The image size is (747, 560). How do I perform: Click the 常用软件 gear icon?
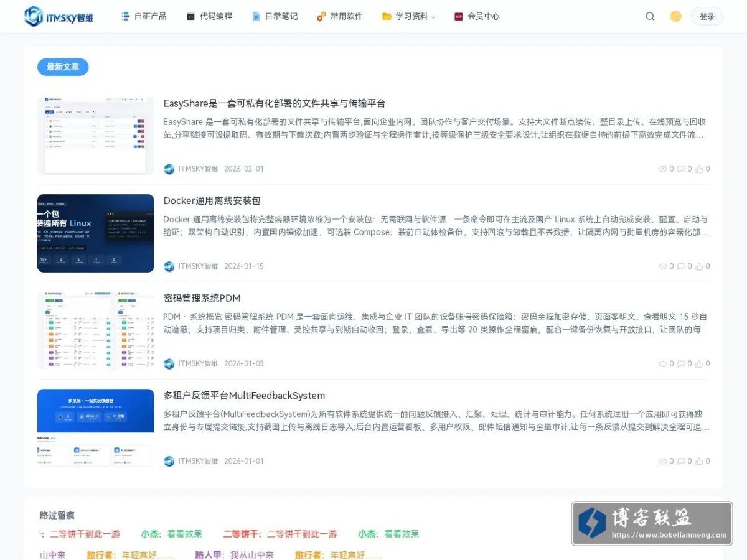point(321,17)
